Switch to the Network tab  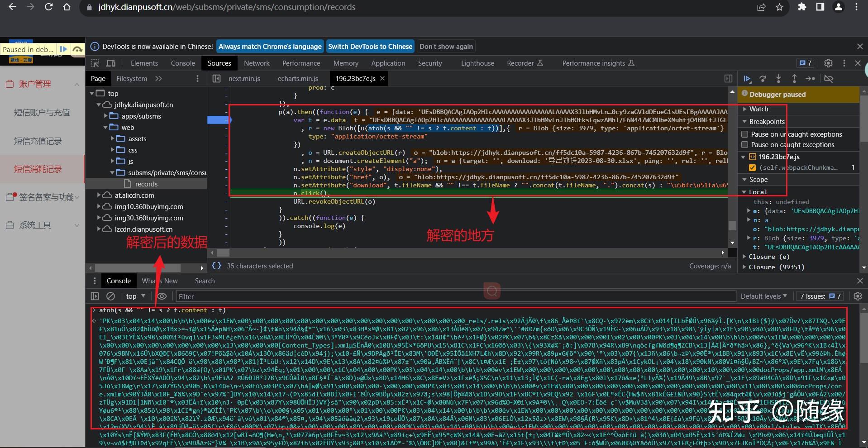257,63
